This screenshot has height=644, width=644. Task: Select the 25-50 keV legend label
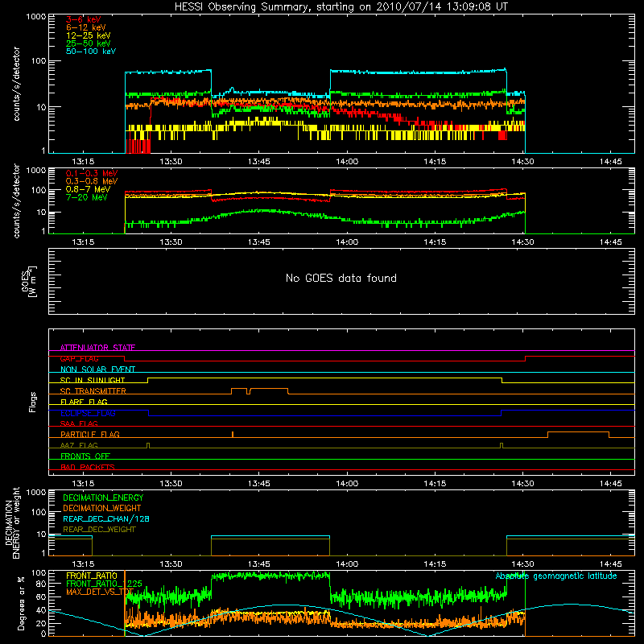tap(89, 43)
